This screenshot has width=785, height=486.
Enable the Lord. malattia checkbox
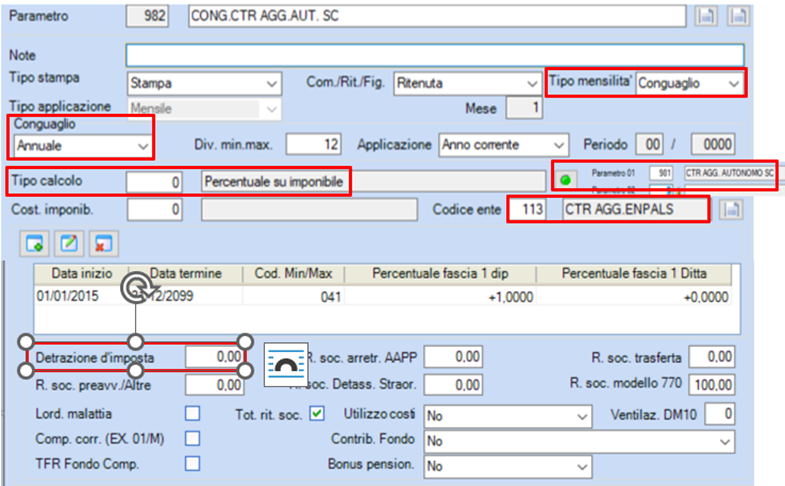tap(192, 413)
